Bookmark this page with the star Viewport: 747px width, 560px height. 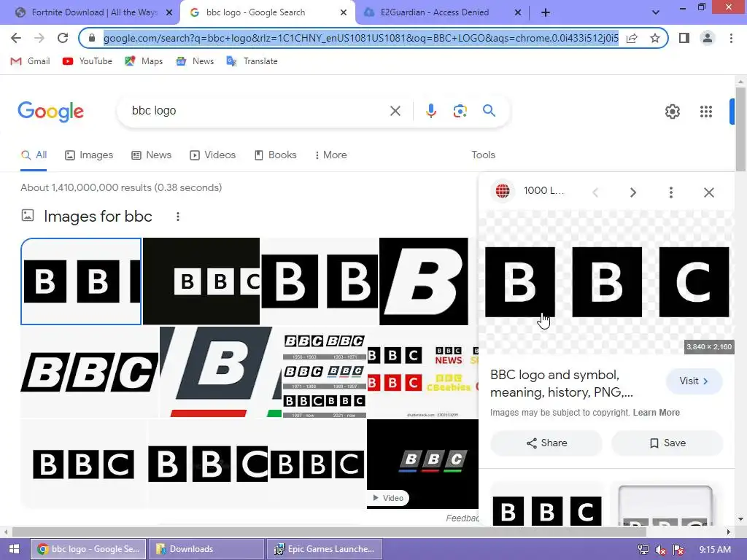[x=655, y=38]
